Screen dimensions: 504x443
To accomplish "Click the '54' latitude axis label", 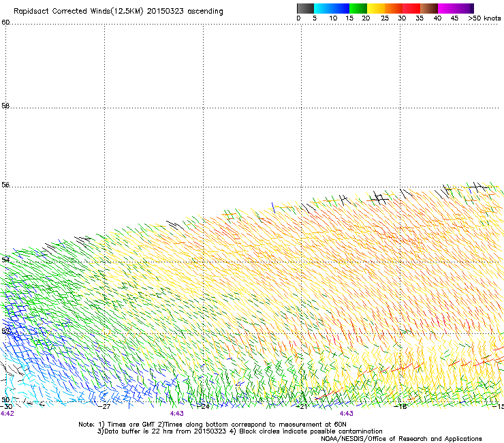I will [x=5, y=260].
